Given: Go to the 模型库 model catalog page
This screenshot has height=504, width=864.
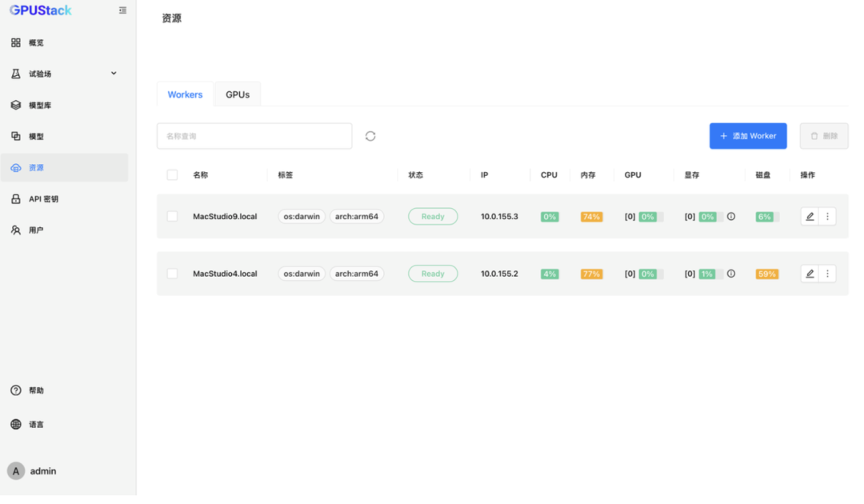Looking at the screenshot, I should [40, 105].
